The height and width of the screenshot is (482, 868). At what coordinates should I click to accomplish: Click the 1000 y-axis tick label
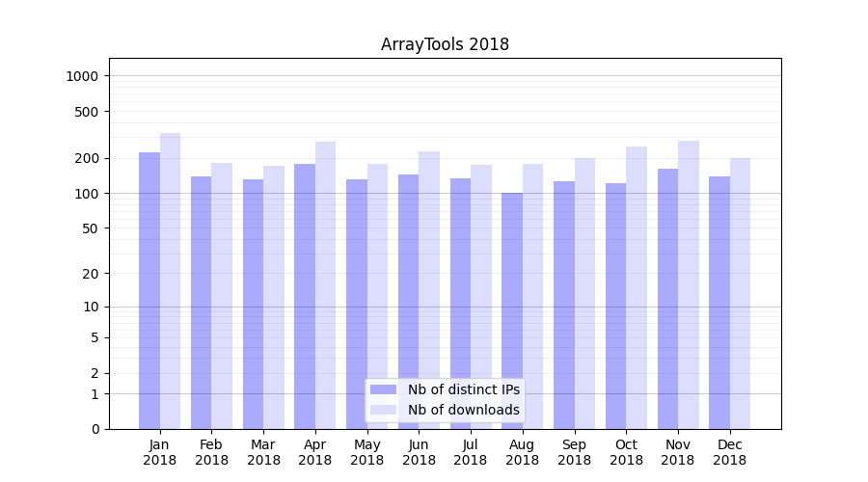tap(83, 76)
